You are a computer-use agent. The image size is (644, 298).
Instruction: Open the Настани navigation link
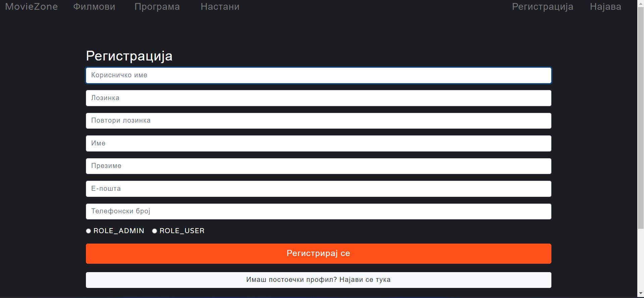click(220, 7)
